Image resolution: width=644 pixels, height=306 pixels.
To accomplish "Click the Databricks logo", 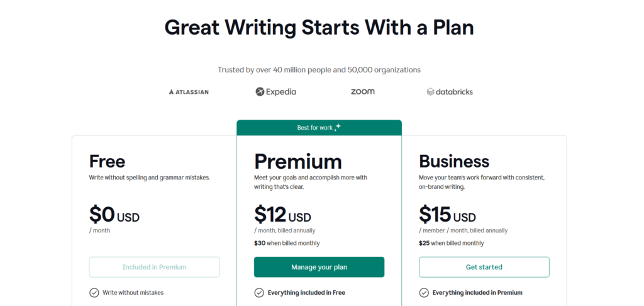I will click(x=450, y=92).
